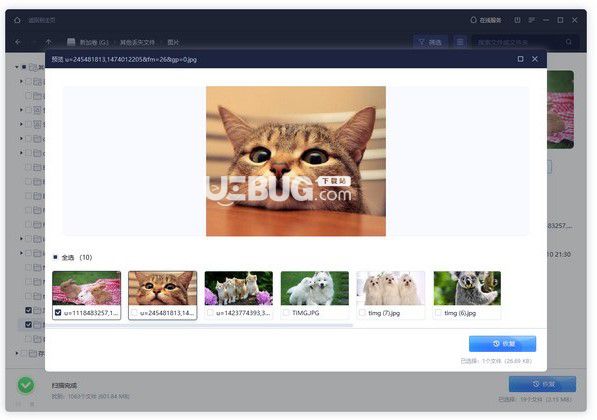Open the menu icon left of the minimize button
The height and width of the screenshot is (420, 597).
532,20
